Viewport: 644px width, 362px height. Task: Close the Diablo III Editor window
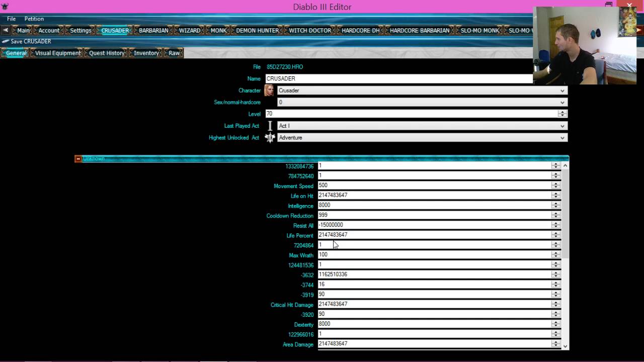pyautogui.click(x=629, y=6)
